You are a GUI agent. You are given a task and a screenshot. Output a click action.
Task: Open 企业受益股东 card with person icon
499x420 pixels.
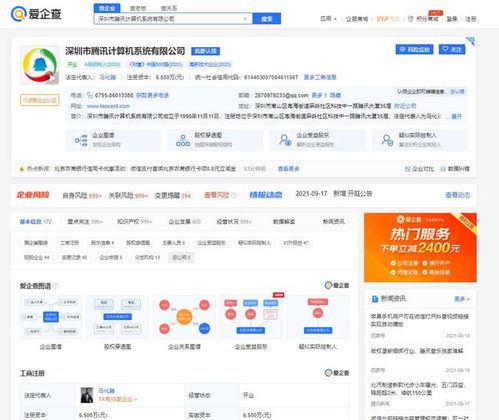click(317, 140)
